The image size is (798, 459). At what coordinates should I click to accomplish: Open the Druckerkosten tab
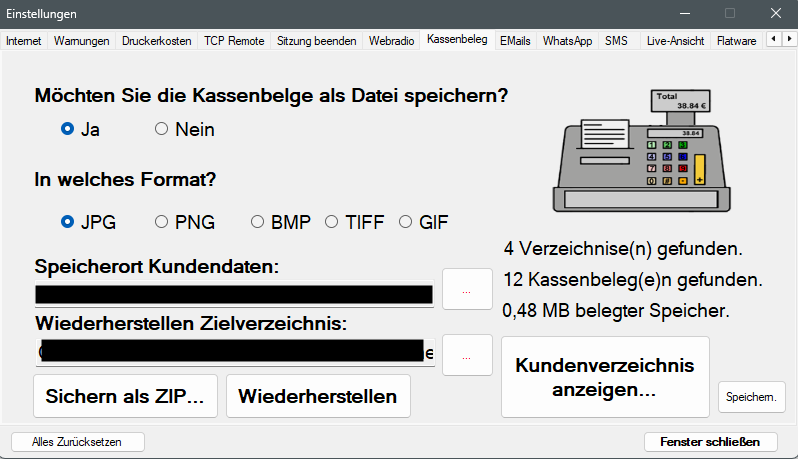[x=157, y=41]
